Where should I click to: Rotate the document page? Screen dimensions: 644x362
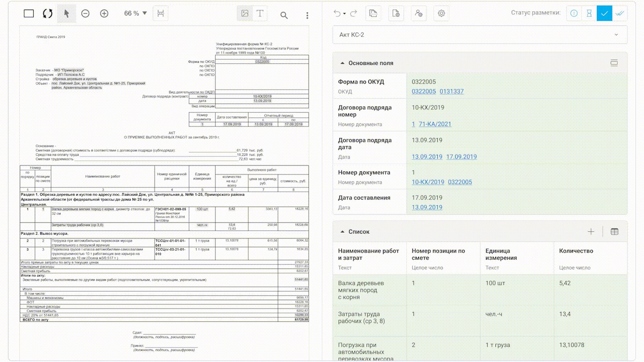click(47, 14)
